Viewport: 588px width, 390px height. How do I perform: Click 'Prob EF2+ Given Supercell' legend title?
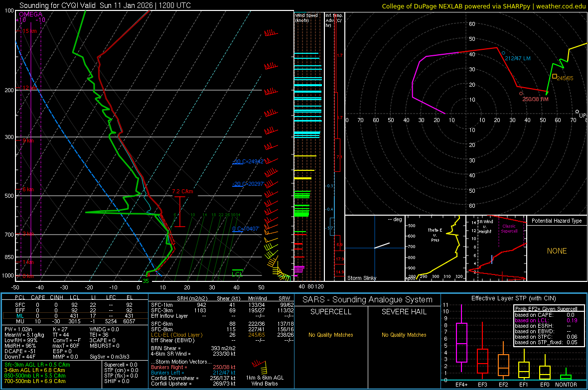click(546, 309)
